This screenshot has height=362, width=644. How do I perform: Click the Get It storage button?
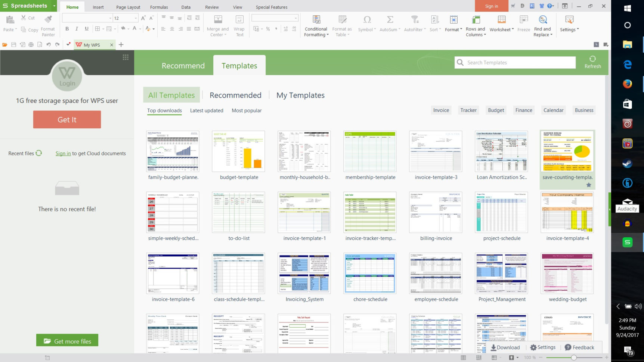click(x=67, y=119)
